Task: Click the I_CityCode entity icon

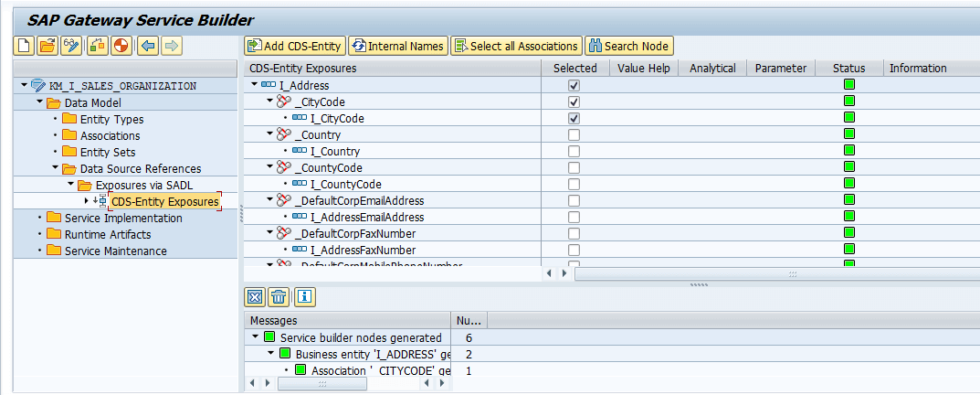Action: (x=300, y=118)
